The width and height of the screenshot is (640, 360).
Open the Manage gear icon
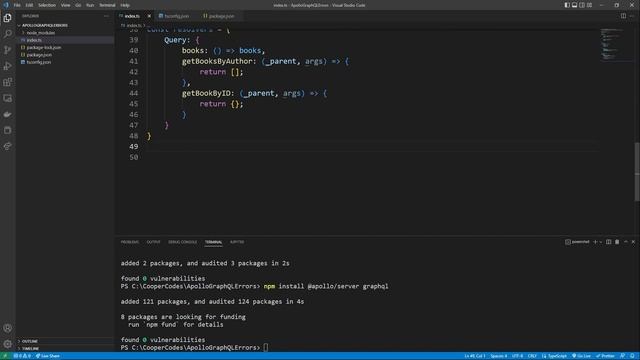pos(7,344)
